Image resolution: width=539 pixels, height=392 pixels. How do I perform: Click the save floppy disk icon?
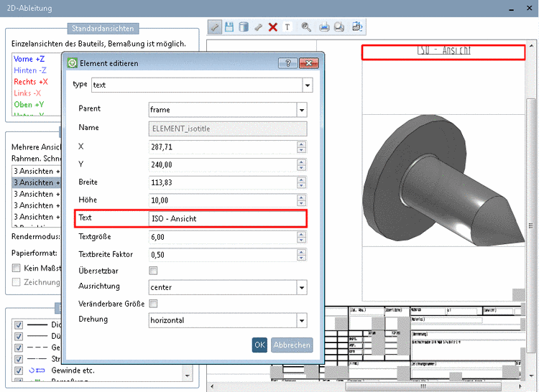(x=229, y=27)
